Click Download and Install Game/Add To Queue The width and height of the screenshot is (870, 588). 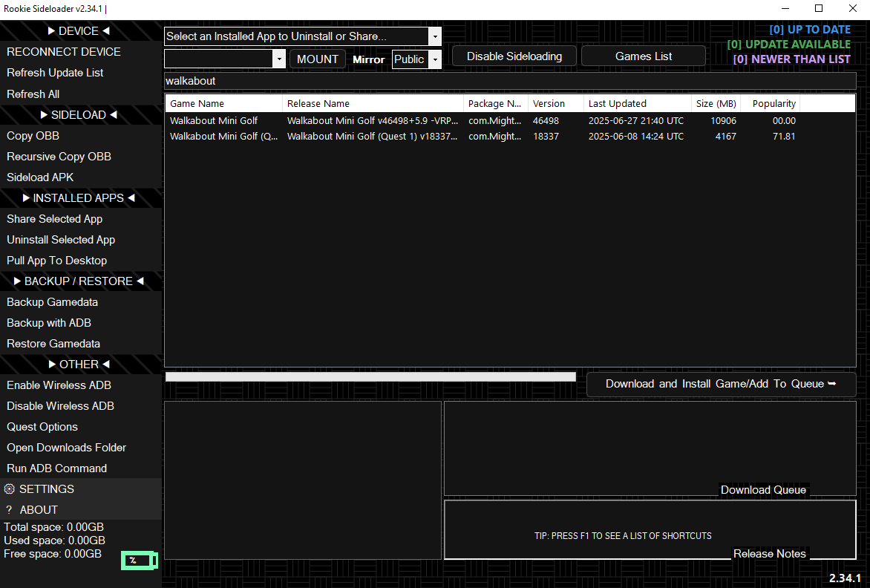[721, 384]
